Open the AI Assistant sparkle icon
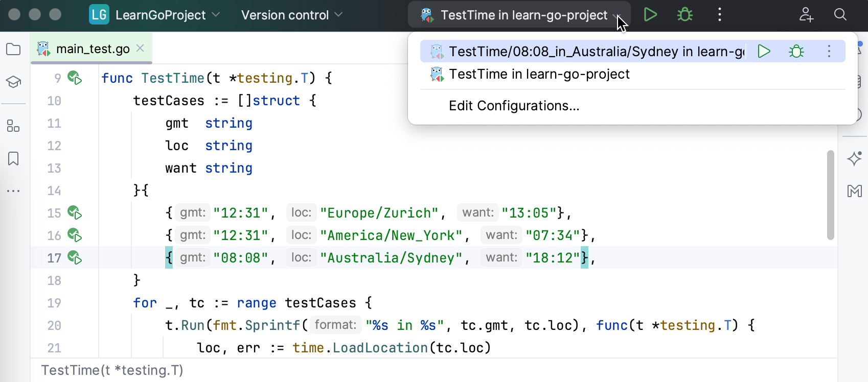Viewport: 868px width, 382px height. tap(854, 159)
